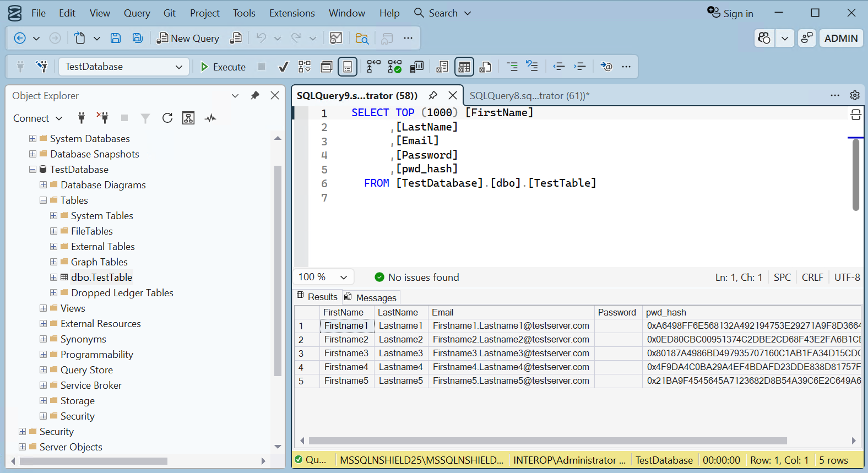
Task: Click the ADMIN button
Action: [841, 38]
